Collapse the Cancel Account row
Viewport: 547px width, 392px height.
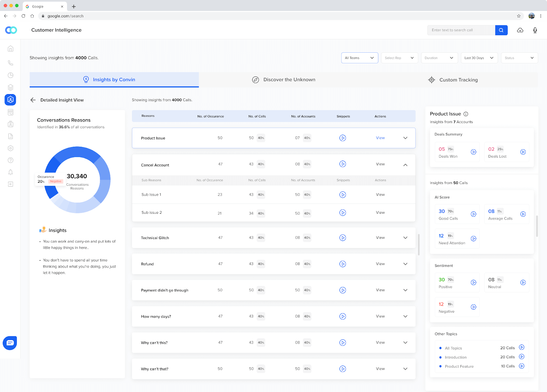[x=405, y=165]
